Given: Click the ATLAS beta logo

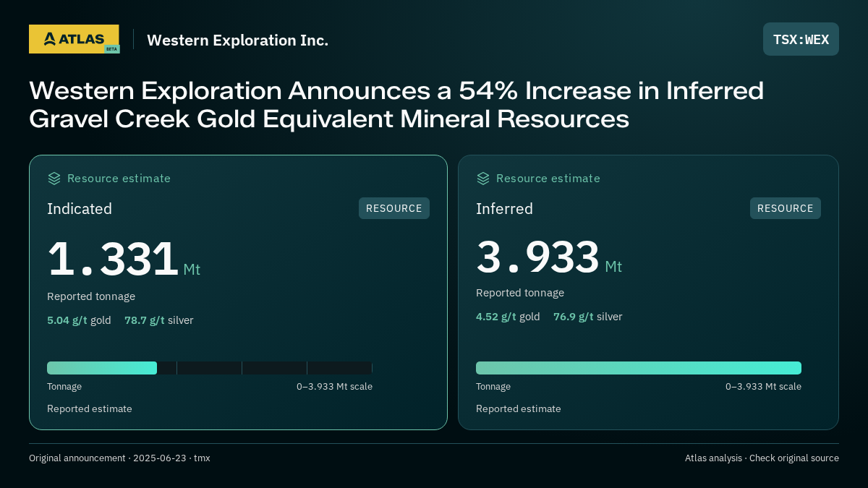Looking at the screenshot, I should [x=74, y=39].
